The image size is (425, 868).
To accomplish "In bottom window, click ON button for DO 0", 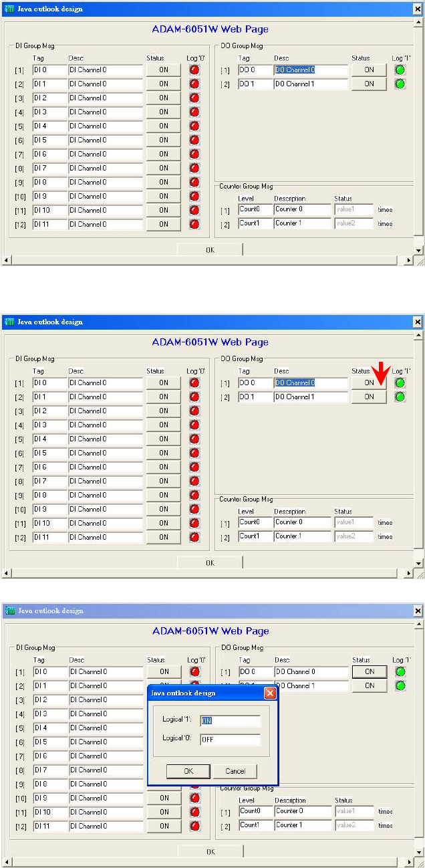I will (370, 671).
